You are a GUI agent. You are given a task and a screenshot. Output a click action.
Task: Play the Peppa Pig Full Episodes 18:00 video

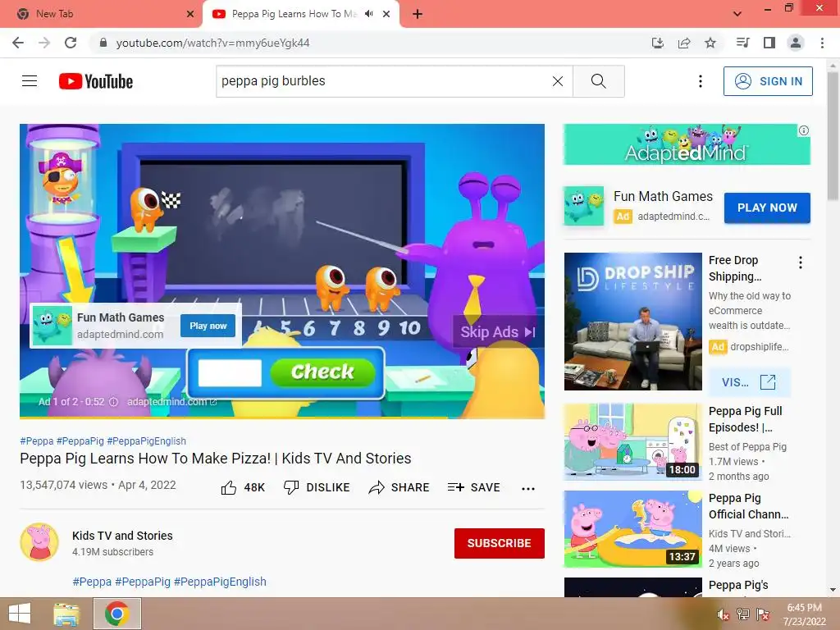[x=632, y=442]
